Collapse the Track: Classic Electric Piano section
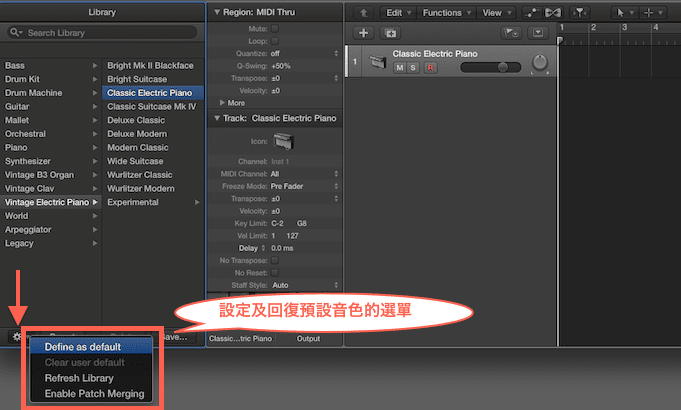 pyautogui.click(x=217, y=118)
